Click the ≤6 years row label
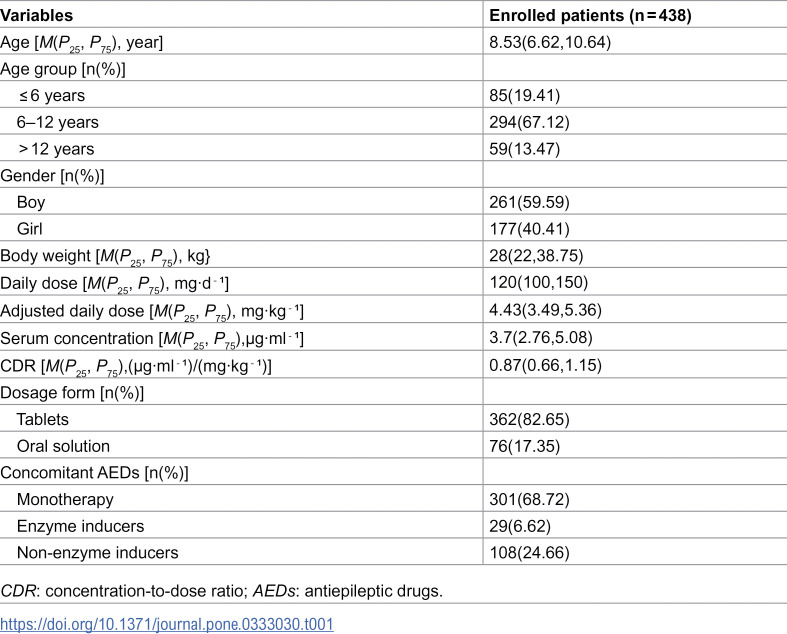 coord(52,95)
